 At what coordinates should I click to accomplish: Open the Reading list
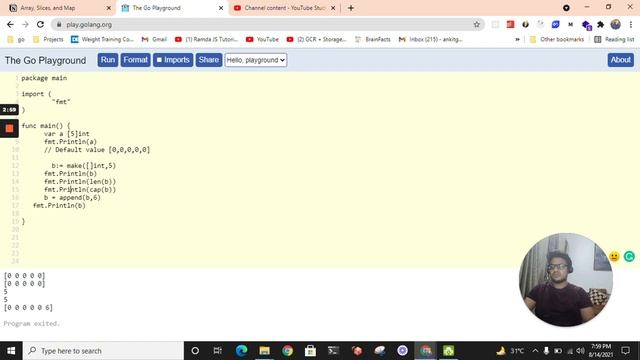coord(614,39)
